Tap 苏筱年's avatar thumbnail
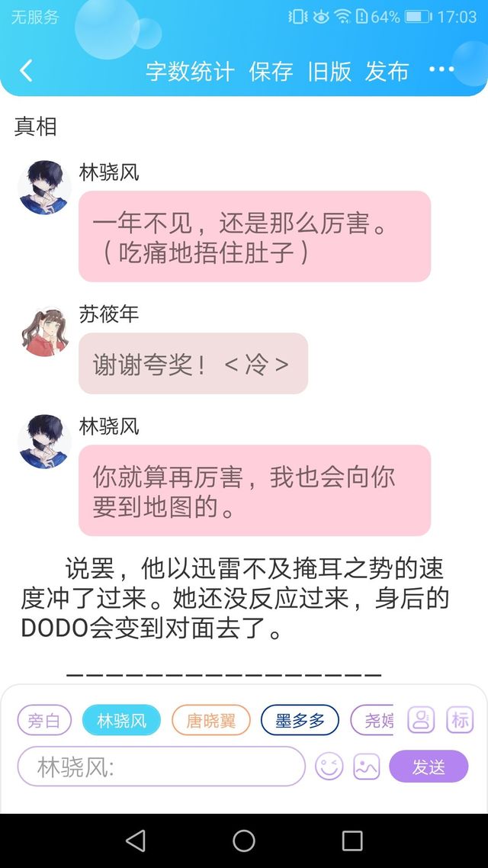 click(x=45, y=332)
